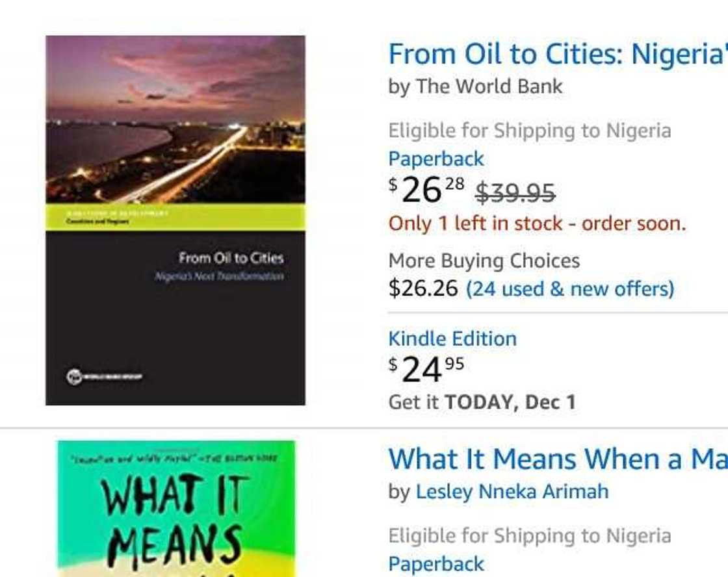This screenshot has height=577, width=728.
Task: Open the "What It Means When a Ma..." title link
Action: tap(559, 459)
